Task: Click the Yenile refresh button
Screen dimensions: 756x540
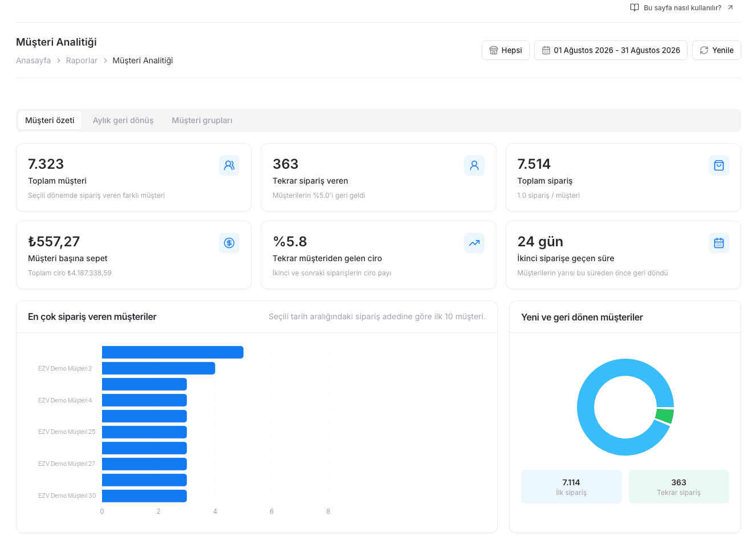Action: [717, 50]
